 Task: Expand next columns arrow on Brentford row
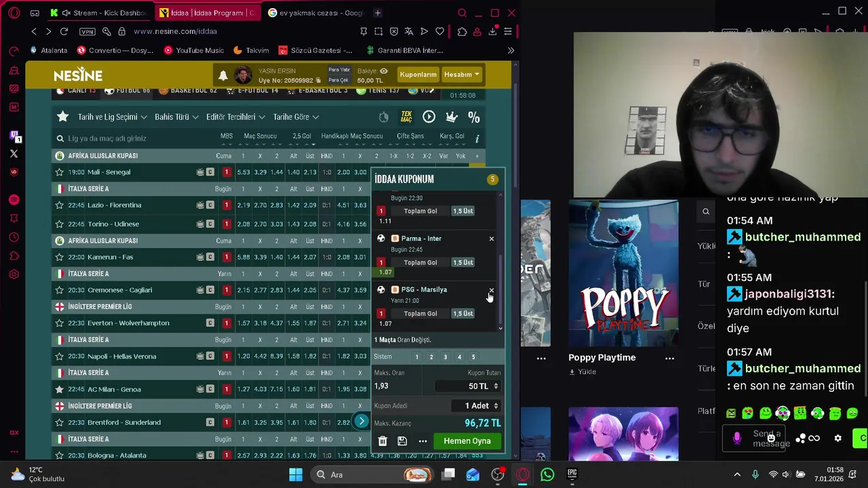(x=361, y=422)
